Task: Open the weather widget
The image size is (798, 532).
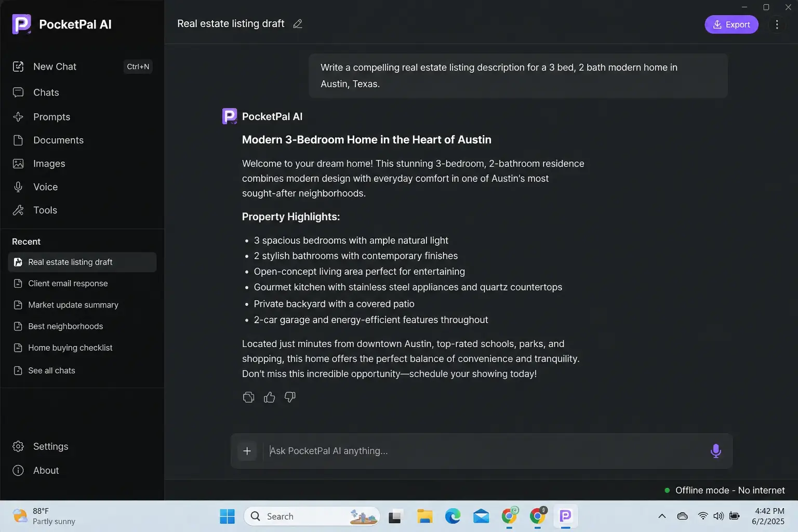Action: pyautogui.click(x=44, y=516)
